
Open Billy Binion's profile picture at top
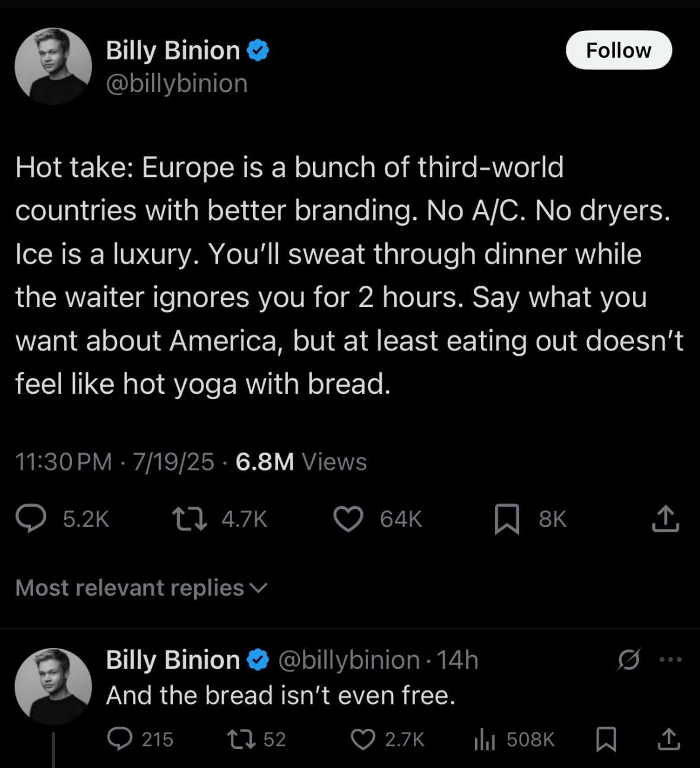tap(53, 66)
